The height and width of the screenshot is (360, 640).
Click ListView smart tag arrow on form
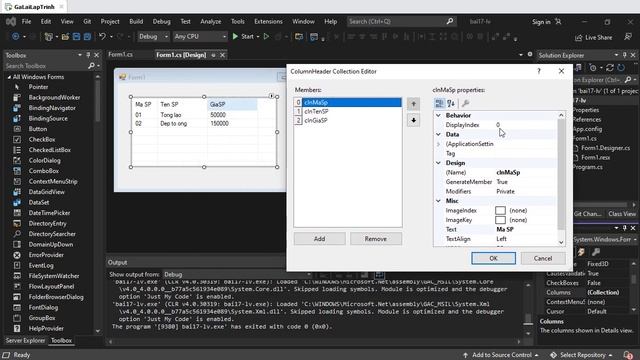pos(271,96)
